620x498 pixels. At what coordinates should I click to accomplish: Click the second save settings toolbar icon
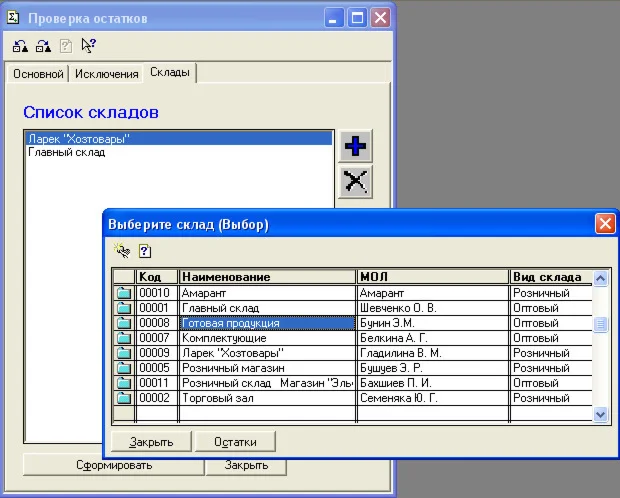(42, 46)
